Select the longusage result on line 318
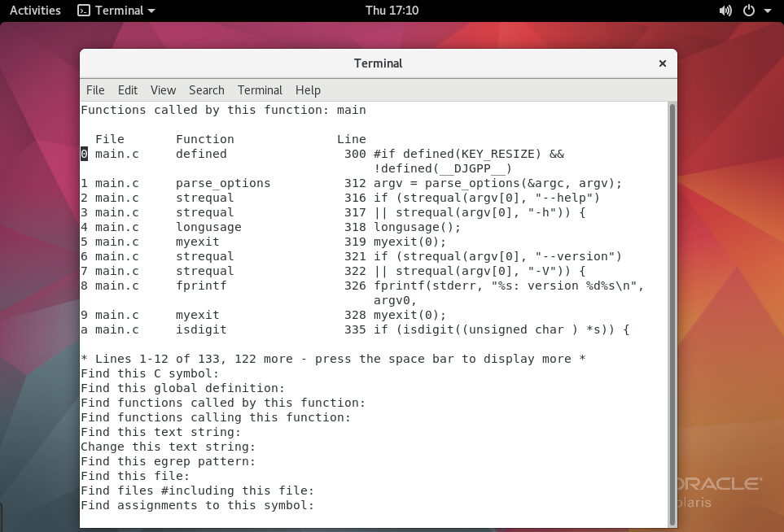Viewport: 784px width, 532px height. click(x=208, y=227)
